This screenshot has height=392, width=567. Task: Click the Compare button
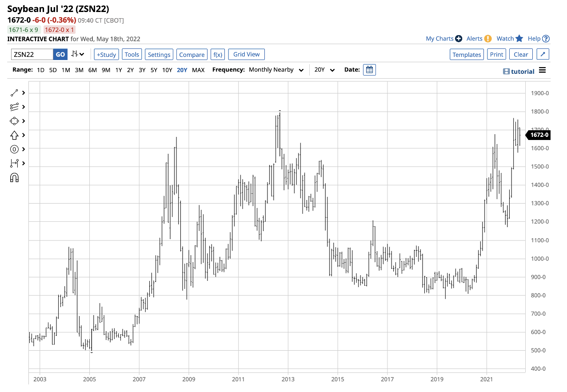[x=192, y=55]
